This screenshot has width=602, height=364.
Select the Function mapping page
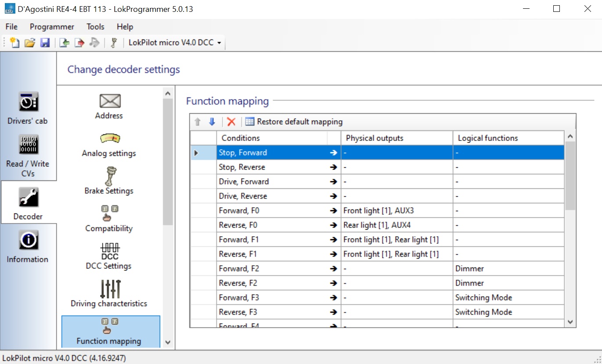click(x=111, y=332)
